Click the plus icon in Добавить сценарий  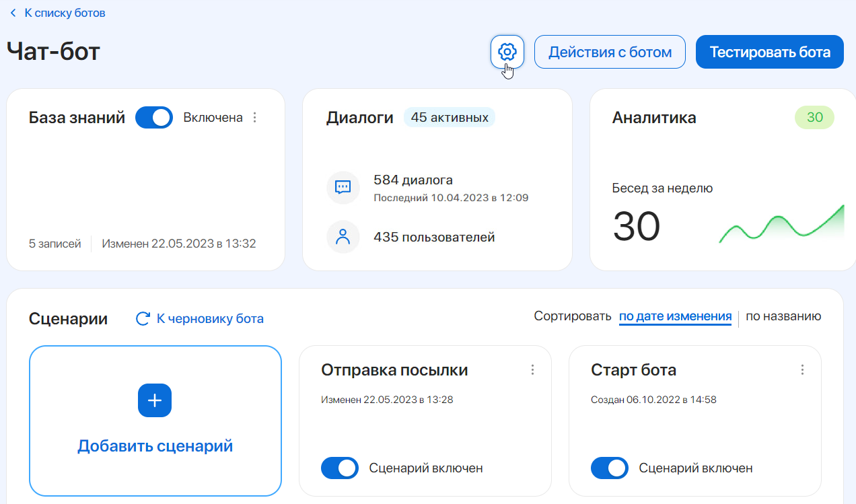click(x=155, y=400)
